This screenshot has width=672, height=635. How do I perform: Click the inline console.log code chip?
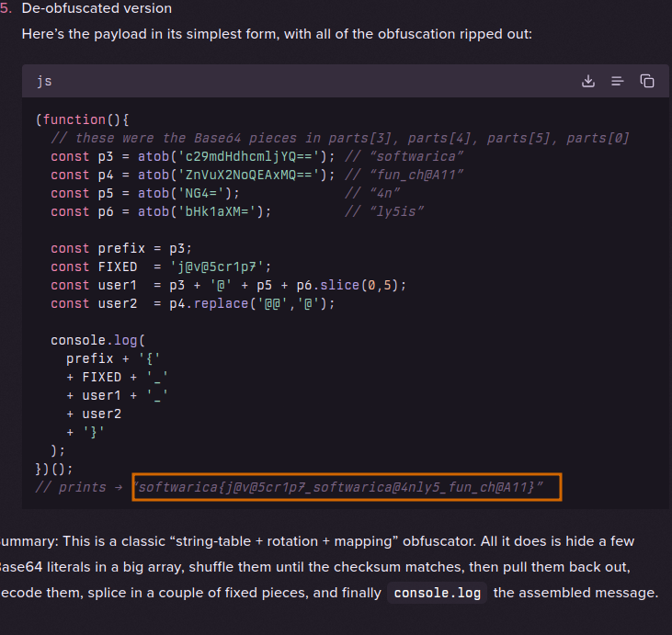pyautogui.click(x=437, y=593)
